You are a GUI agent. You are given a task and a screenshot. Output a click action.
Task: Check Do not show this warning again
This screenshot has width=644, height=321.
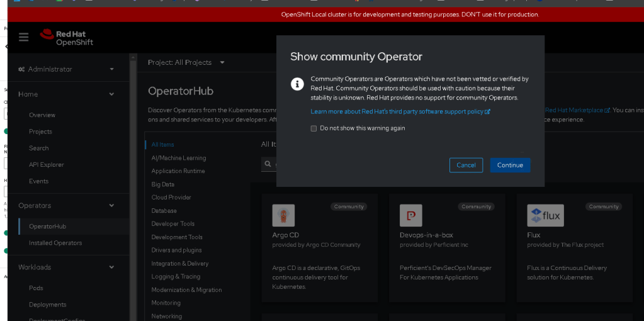[x=314, y=128]
